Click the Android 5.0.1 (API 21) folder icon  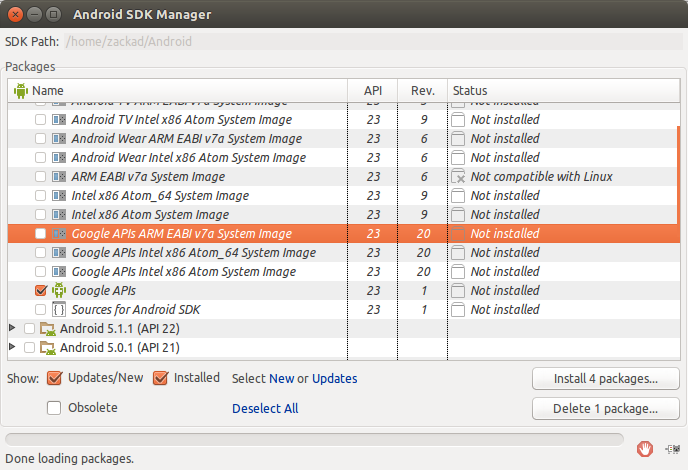pos(47,348)
